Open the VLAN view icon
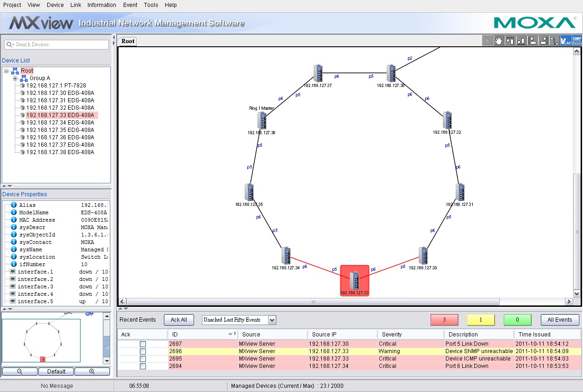Image resolution: width=583 pixels, height=392 pixels. point(565,41)
